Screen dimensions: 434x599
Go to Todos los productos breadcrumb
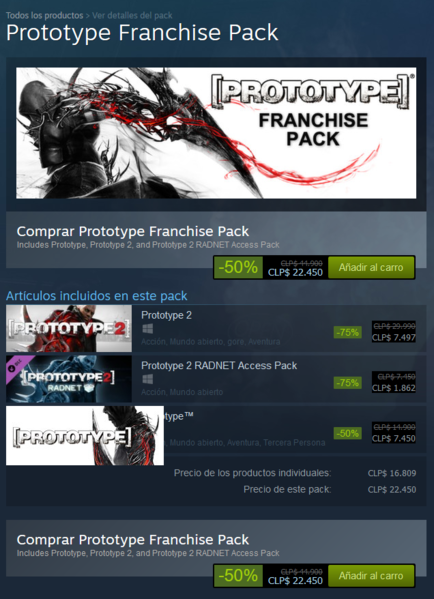point(45,16)
